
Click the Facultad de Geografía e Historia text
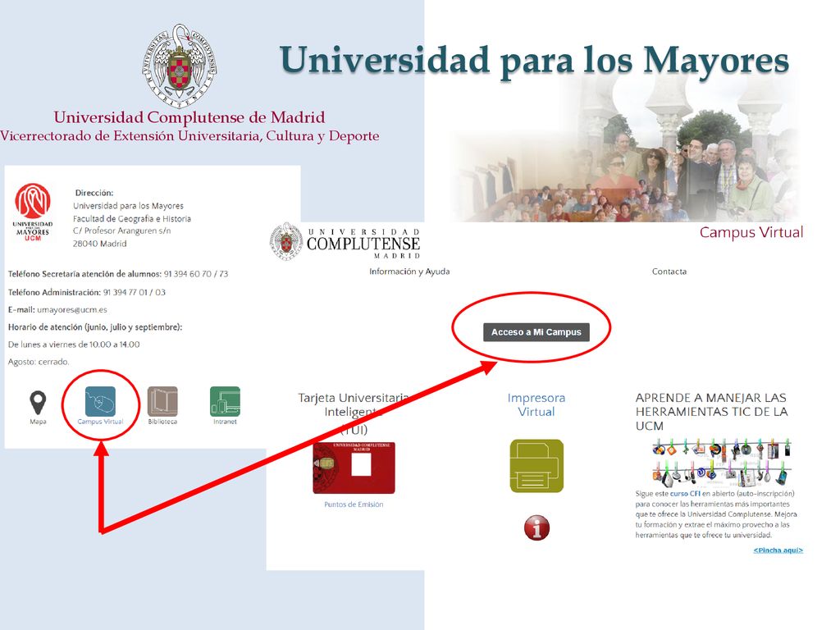pyautogui.click(x=132, y=218)
